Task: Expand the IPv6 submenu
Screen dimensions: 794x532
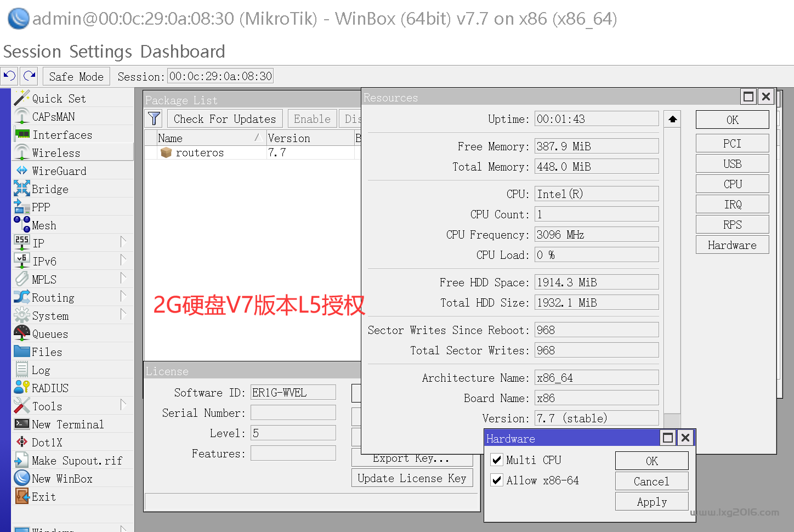Action: [123, 259]
